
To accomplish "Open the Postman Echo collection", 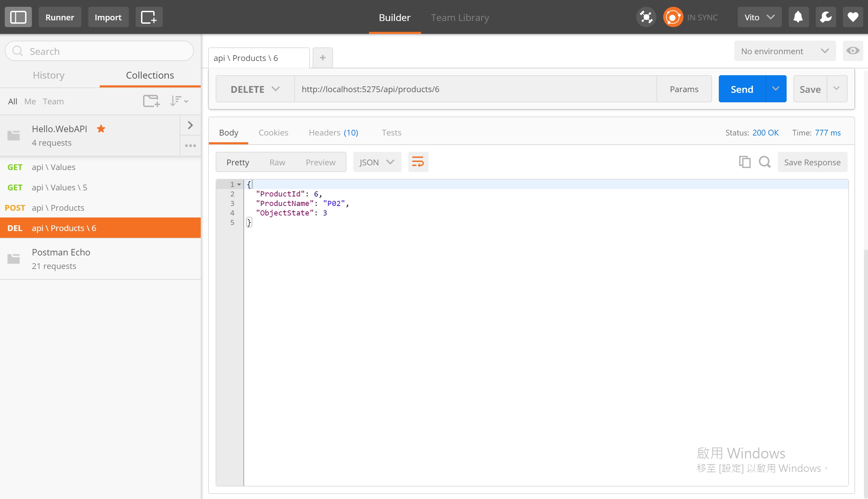I will click(x=100, y=259).
